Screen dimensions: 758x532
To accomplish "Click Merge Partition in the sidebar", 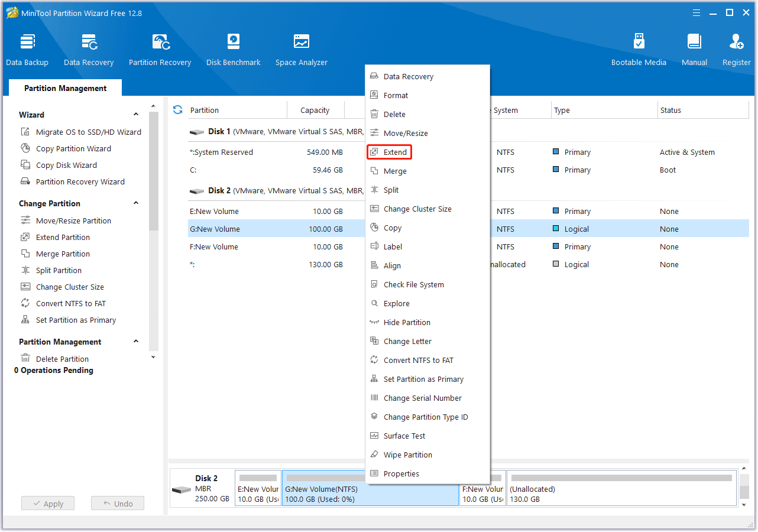I will pos(56,254).
